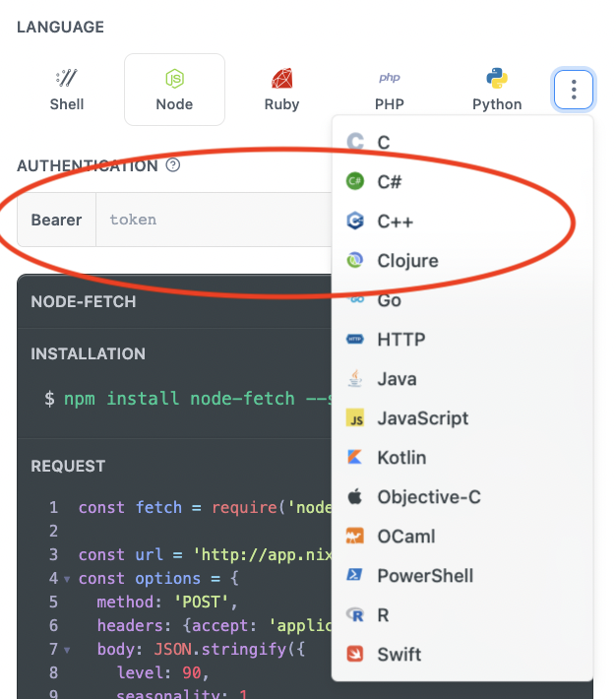Click the method: 'POST' code line
This screenshot has width=616, height=699.
pos(167,602)
